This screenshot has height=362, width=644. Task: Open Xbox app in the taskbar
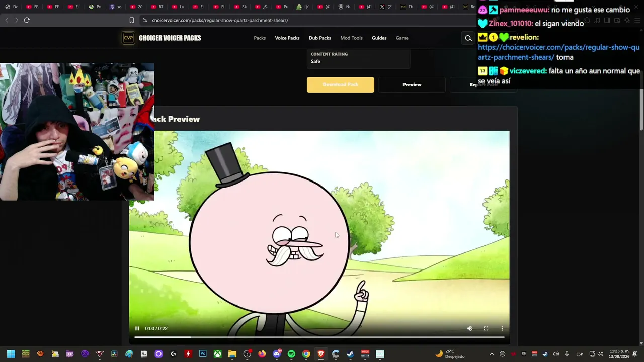pos(217,354)
